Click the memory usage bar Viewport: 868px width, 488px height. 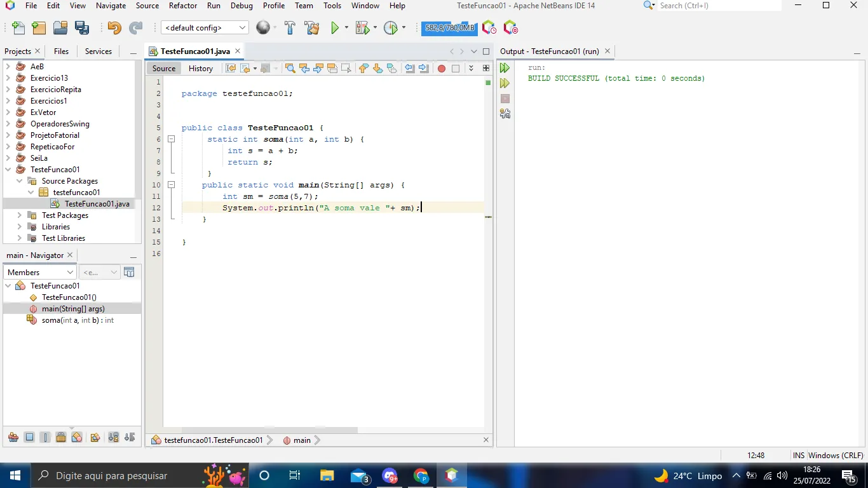click(x=449, y=28)
